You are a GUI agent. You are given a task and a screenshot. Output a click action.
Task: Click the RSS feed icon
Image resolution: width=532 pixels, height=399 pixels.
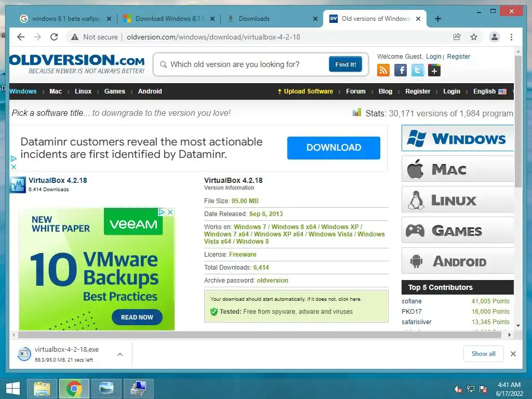click(x=383, y=71)
